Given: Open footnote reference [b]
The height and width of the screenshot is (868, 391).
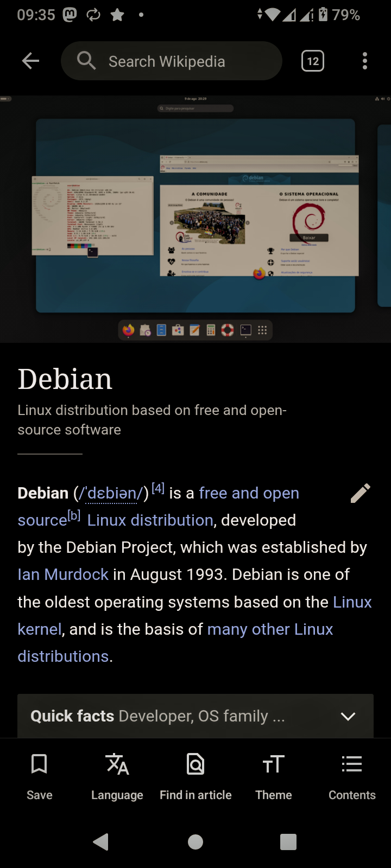Looking at the screenshot, I should click(74, 515).
